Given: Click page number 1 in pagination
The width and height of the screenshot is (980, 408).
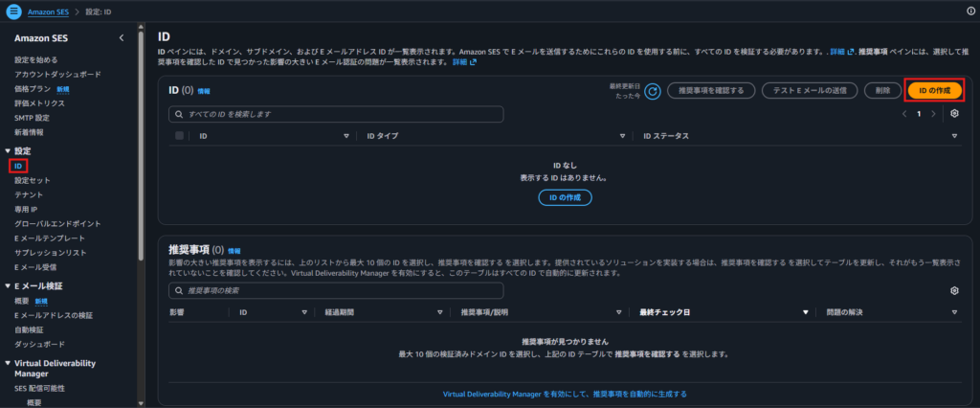Looking at the screenshot, I should click(x=919, y=114).
